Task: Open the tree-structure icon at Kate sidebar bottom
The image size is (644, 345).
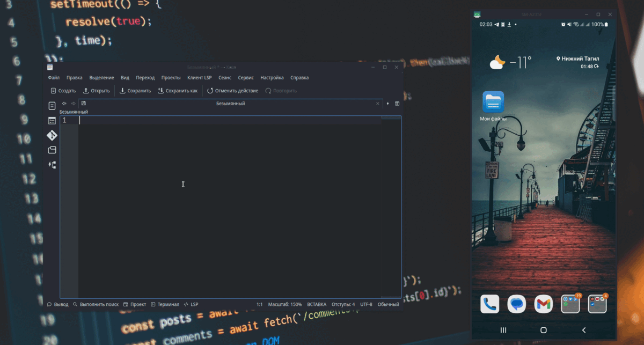Action: click(52, 165)
